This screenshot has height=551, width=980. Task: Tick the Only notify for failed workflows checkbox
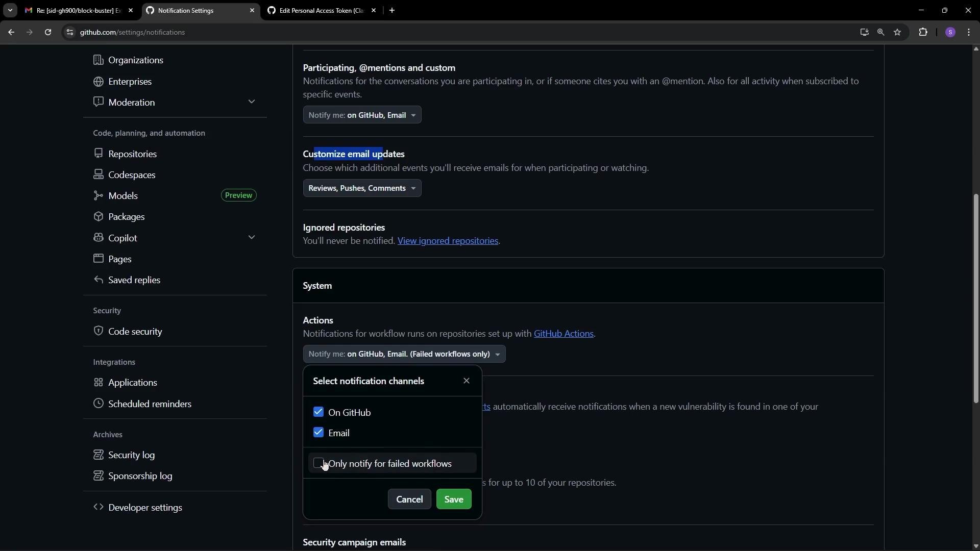click(x=318, y=463)
